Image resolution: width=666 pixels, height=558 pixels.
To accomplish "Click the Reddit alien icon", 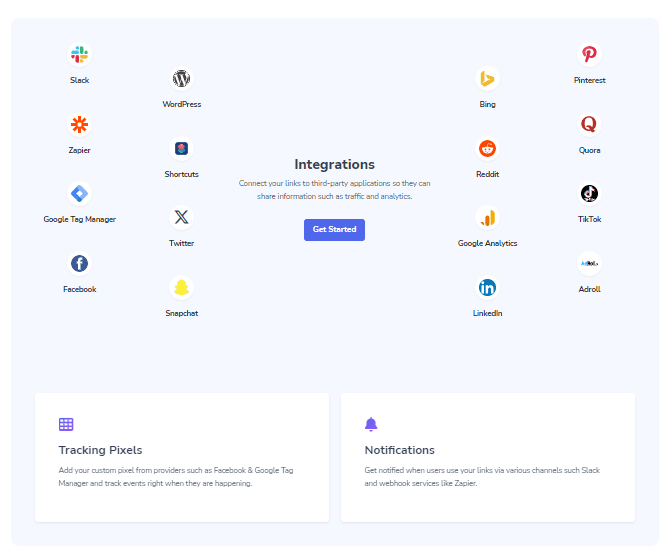I will pos(487,149).
